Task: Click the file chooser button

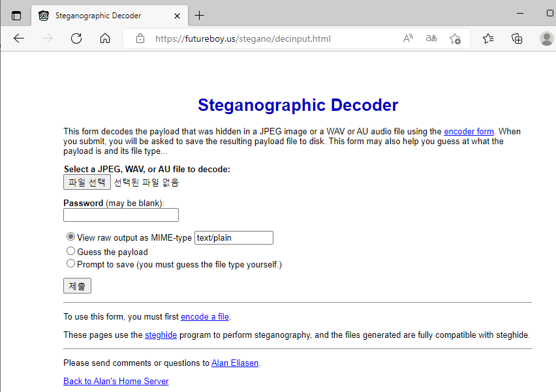Action: click(x=87, y=182)
